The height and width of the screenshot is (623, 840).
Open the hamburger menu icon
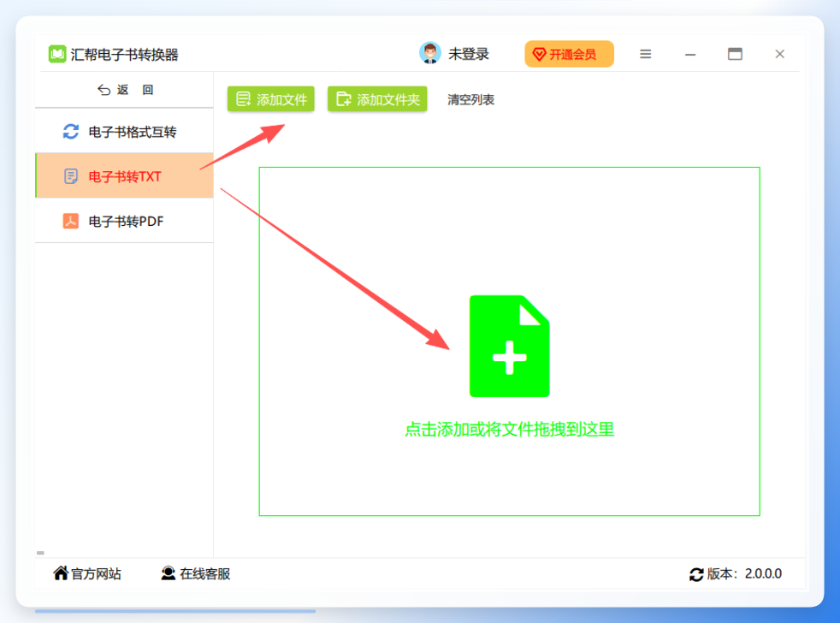tap(646, 54)
